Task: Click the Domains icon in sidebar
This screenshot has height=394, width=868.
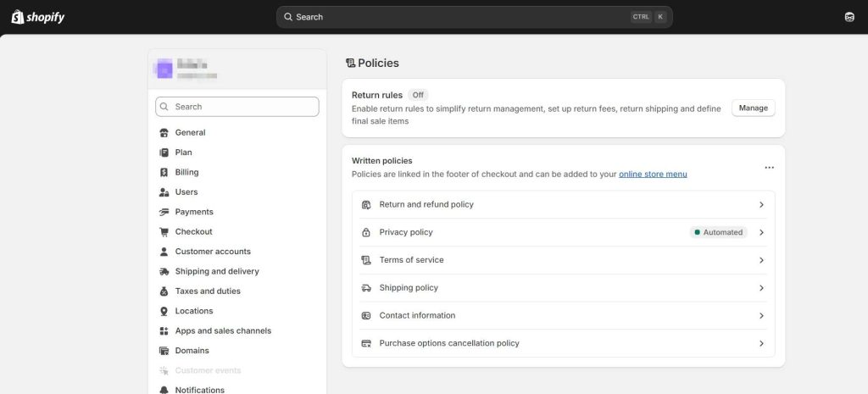Action: click(x=164, y=351)
